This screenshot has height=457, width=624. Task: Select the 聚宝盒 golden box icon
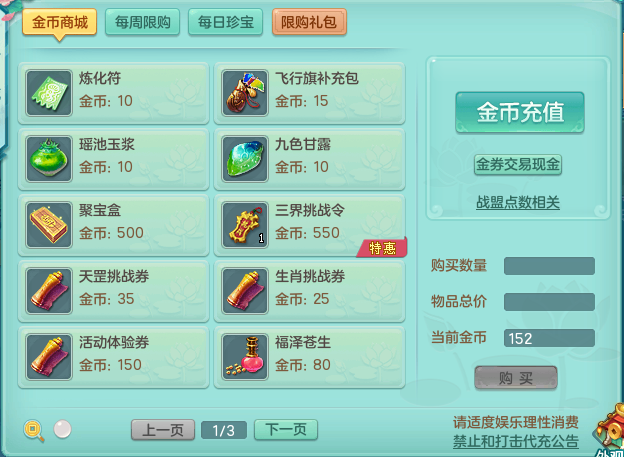click(x=49, y=225)
